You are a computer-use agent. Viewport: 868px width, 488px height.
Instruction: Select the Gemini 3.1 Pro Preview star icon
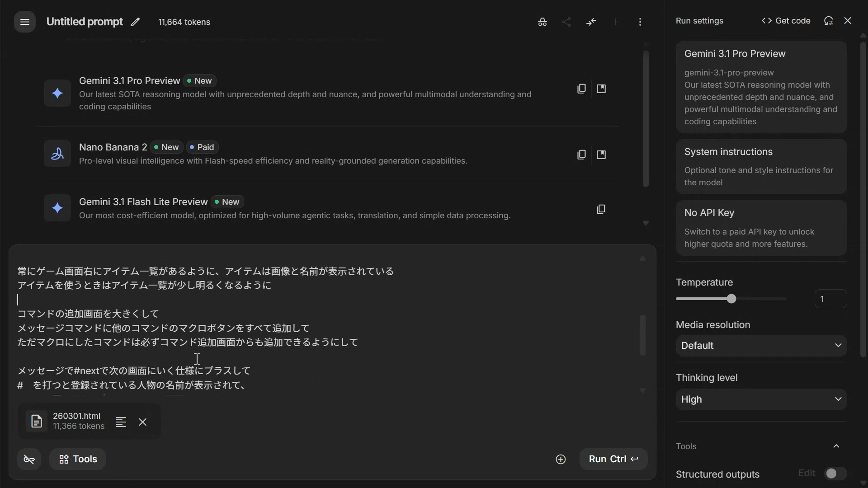pos(57,93)
